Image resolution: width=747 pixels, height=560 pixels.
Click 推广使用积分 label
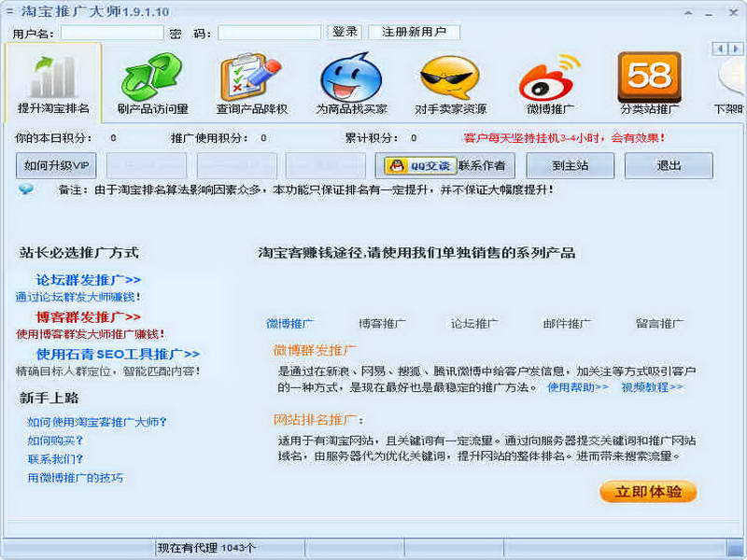(209, 138)
